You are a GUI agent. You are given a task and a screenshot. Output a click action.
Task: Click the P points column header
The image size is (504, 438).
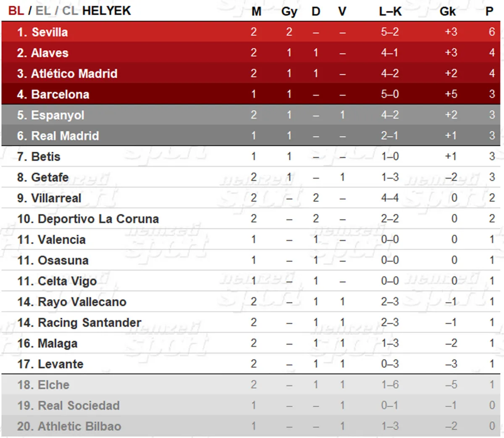pyautogui.click(x=489, y=11)
